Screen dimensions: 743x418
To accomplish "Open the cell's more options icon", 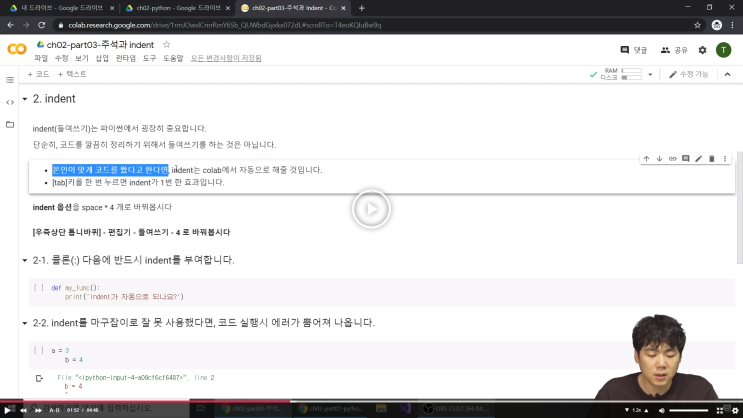I will coord(725,159).
